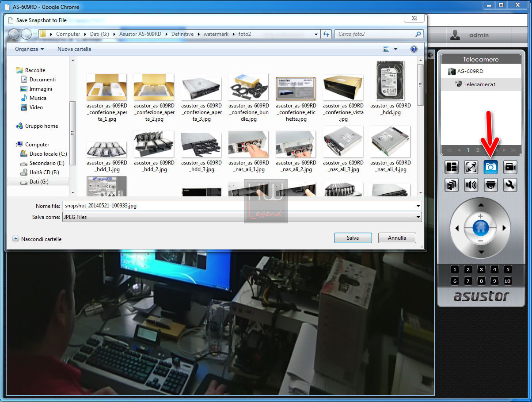Click the Cerca foto2 search box
The width and height of the screenshot is (532, 402).
[379, 34]
